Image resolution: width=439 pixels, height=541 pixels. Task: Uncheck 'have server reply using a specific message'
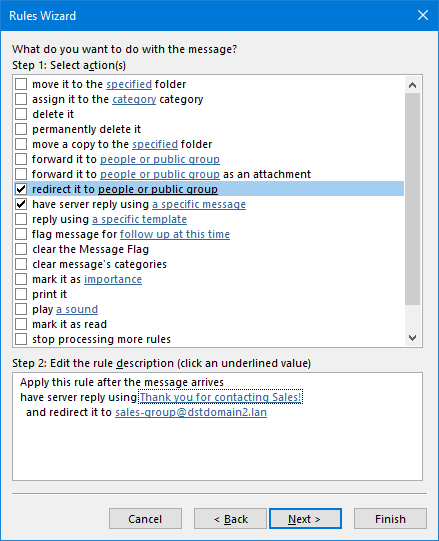pos(21,204)
